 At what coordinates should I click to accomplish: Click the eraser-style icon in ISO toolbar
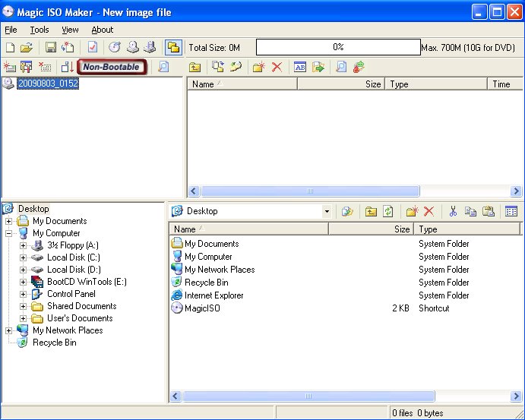pyautogui.click(x=236, y=67)
